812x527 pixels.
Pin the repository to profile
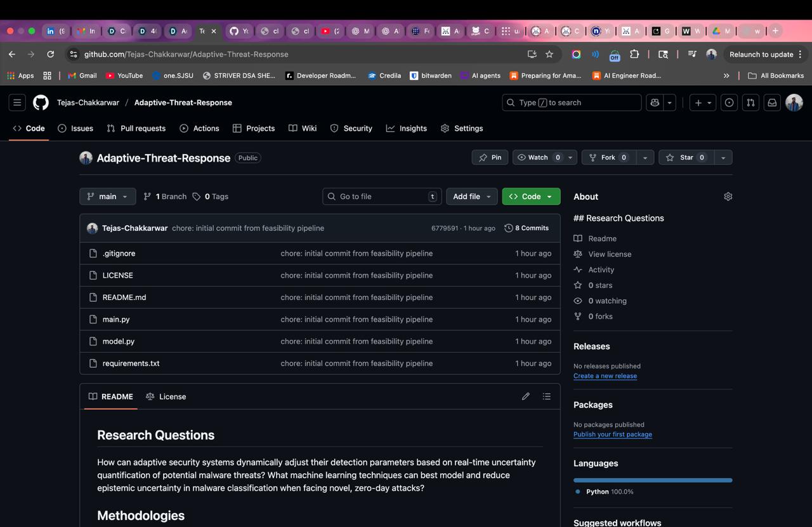[x=490, y=157]
